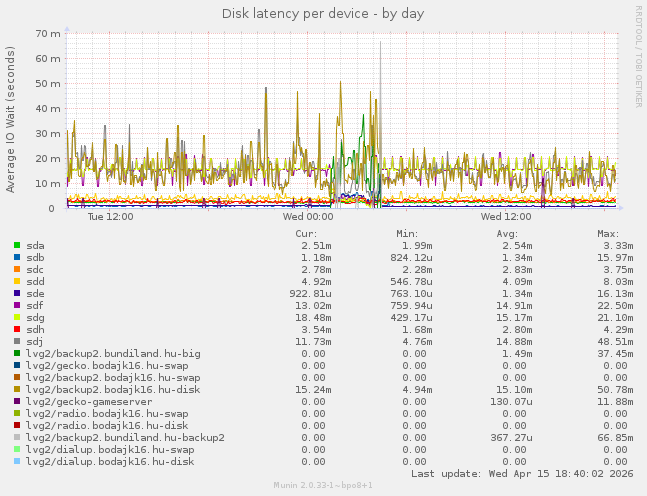Click the lvg2/gecko-gameserver label

tap(89, 402)
